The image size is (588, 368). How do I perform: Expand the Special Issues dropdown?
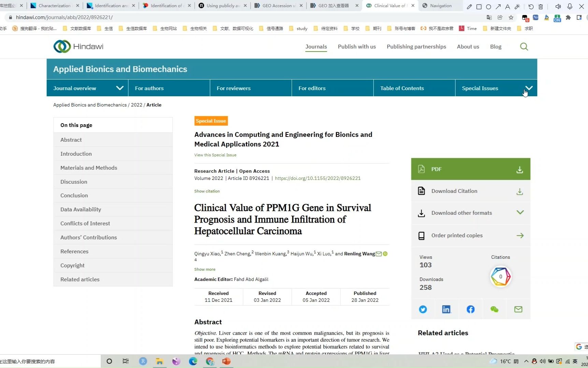click(529, 88)
